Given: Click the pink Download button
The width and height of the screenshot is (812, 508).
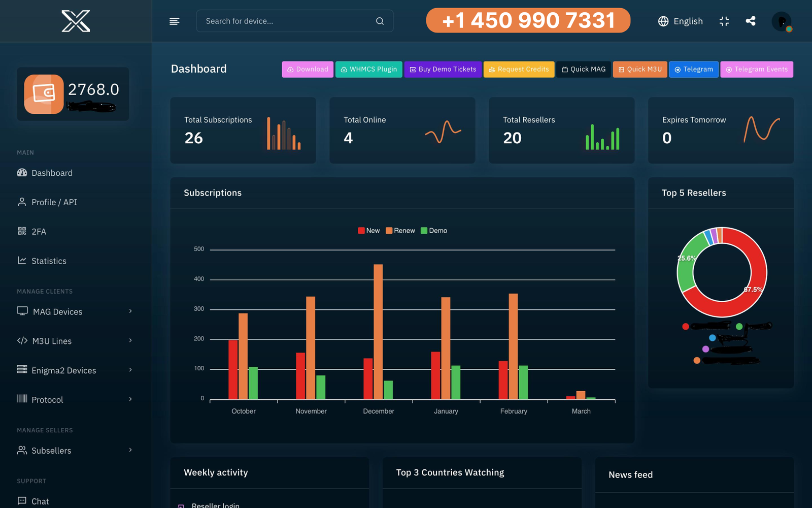Looking at the screenshot, I should click(x=308, y=69).
